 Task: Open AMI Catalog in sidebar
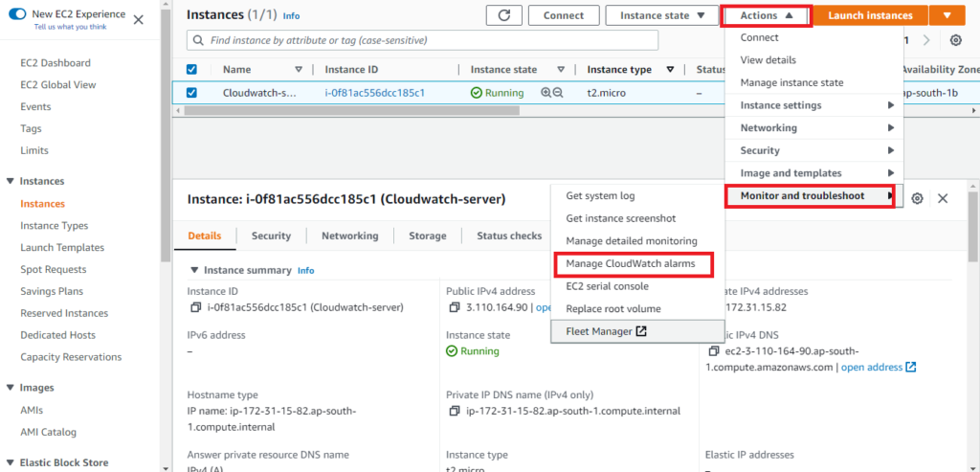click(x=48, y=432)
